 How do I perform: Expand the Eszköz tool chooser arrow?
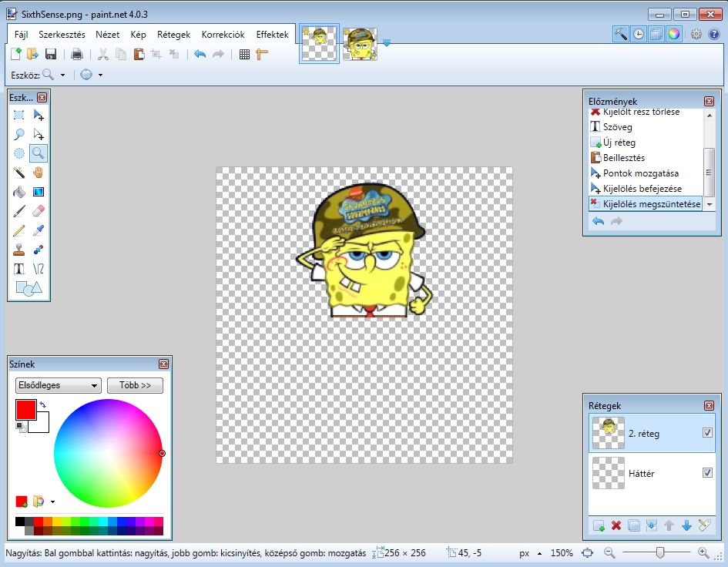(62, 75)
